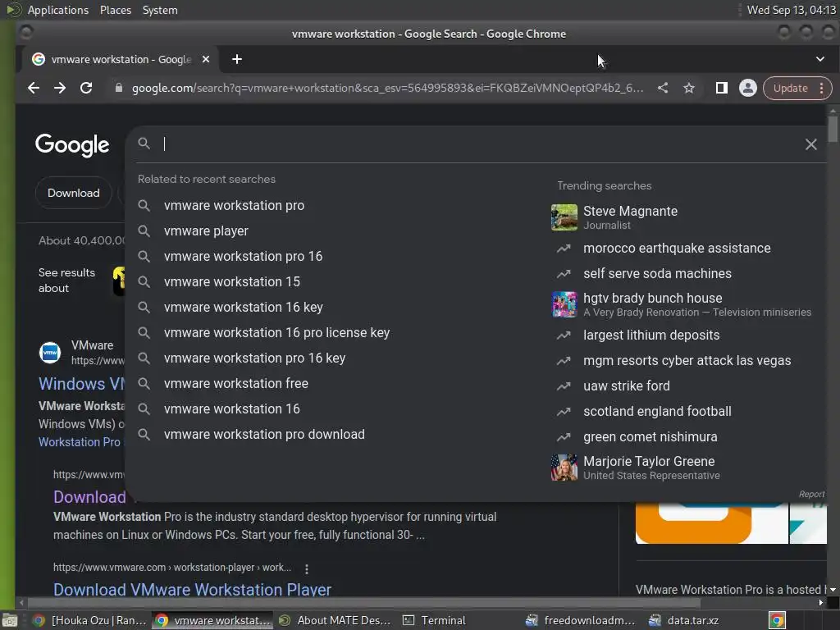Open a new tab with plus button
Screen dimensions: 840x630
click(237, 59)
